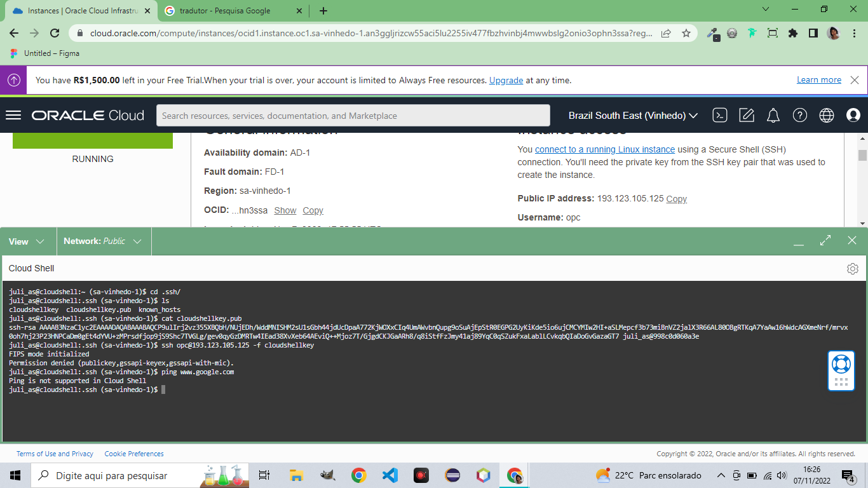The height and width of the screenshot is (488, 868).
Task: Click the edit notes icon in header
Action: [747, 115]
